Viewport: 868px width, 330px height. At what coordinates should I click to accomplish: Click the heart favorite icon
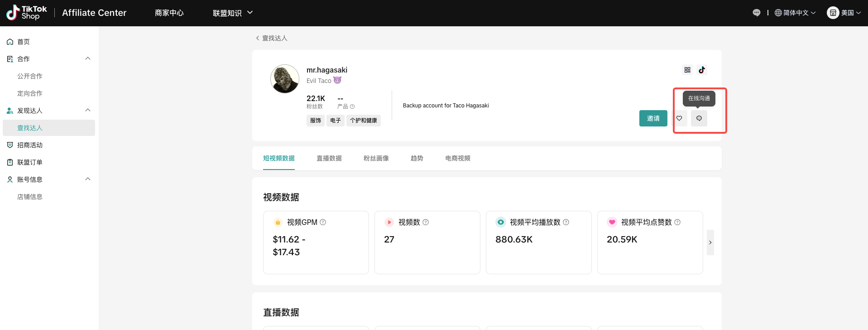coord(679,118)
